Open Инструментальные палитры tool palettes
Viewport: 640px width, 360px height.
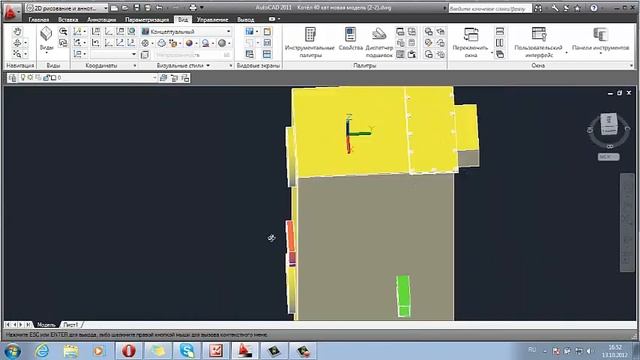coord(310,42)
